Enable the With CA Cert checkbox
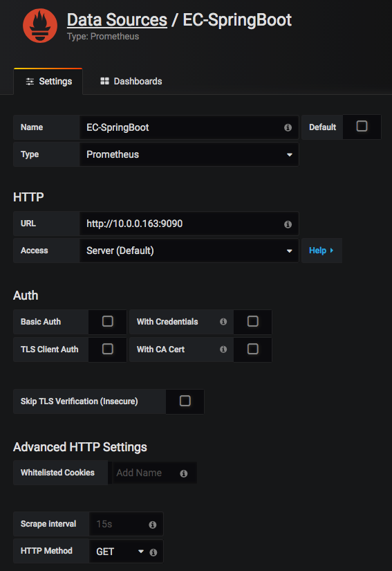The height and width of the screenshot is (571, 392). tap(253, 349)
